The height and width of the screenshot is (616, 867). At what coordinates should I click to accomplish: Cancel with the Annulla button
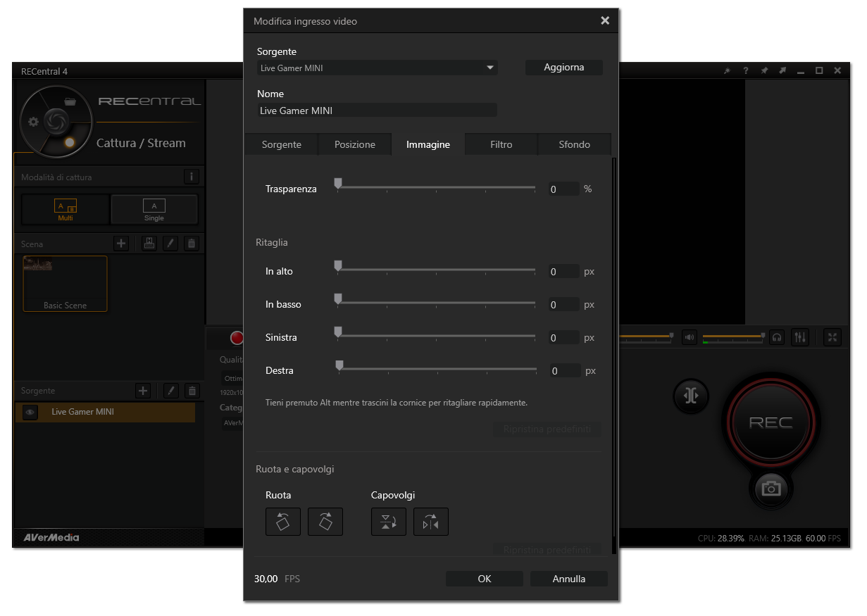coord(569,579)
